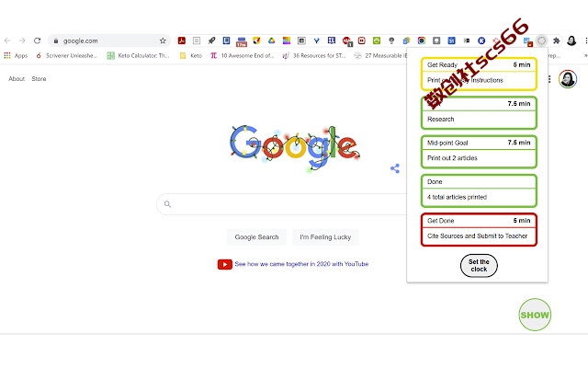Edit 4 total articles printed field
This screenshot has width=588, height=368.
(x=480, y=197)
